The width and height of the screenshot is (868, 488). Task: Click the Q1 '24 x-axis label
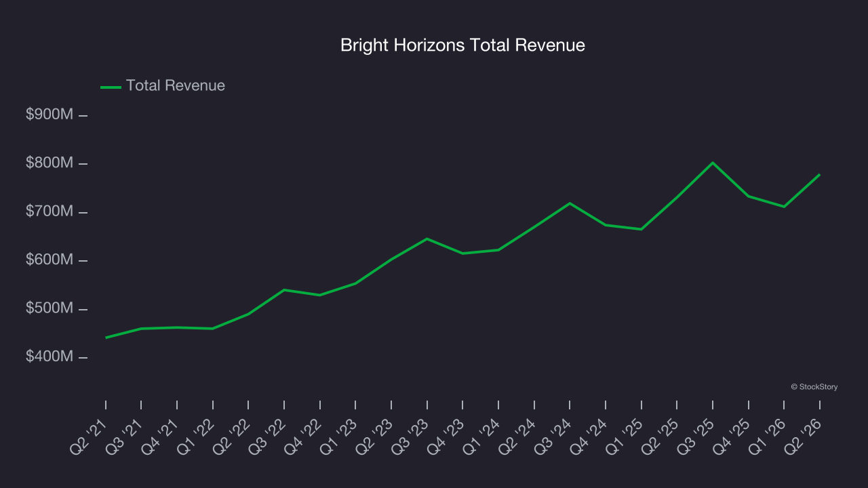pyautogui.click(x=482, y=436)
